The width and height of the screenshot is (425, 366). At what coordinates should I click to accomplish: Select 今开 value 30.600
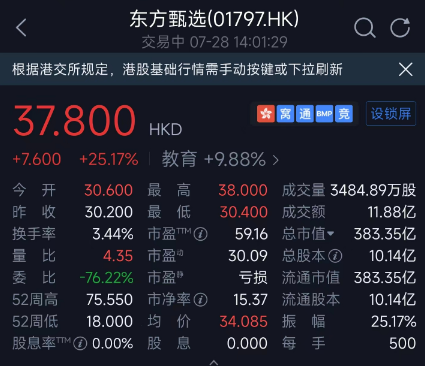pyautogui.click(x=108, y=190)
